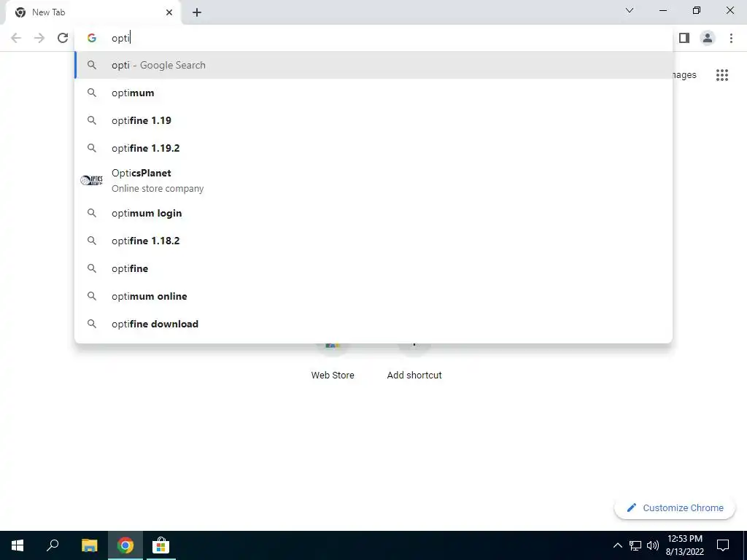Close the New Tab tab
The image size is (747, 560).
pyautogui.click(x=169, y=12)
